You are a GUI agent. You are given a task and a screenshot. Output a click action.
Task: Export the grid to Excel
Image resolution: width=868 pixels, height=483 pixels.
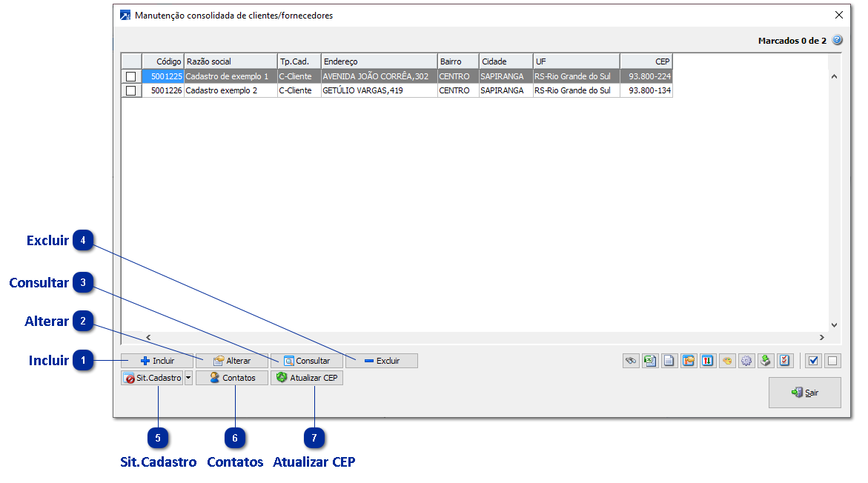pyautogui.click(x=650, y=361)
